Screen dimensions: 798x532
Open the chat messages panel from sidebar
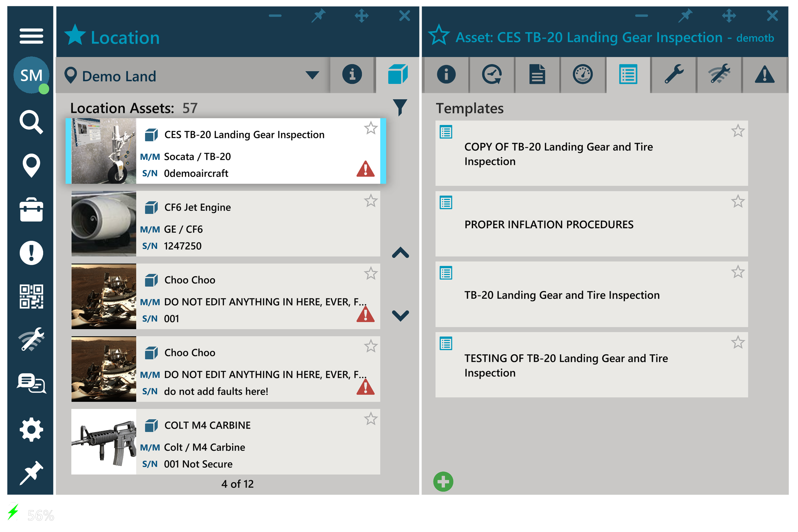click(x=31, y=384)
